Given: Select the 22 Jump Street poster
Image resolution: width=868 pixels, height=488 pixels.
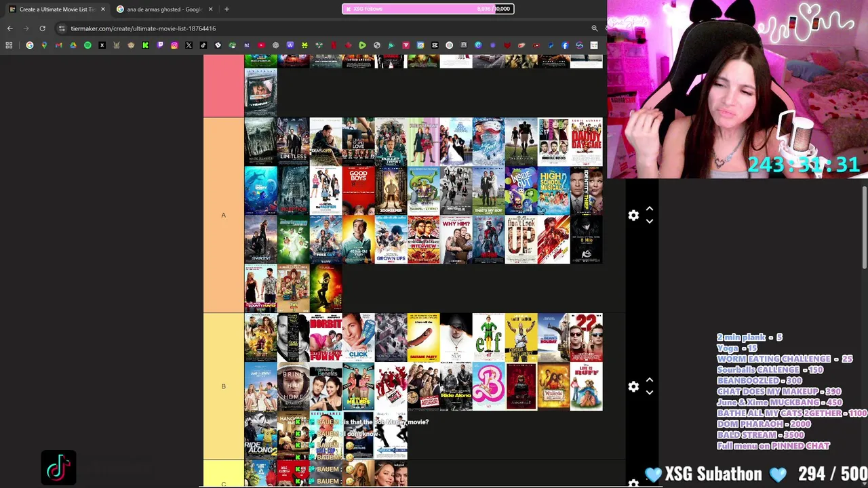Looking at the screenshot, I should [586, 337].
